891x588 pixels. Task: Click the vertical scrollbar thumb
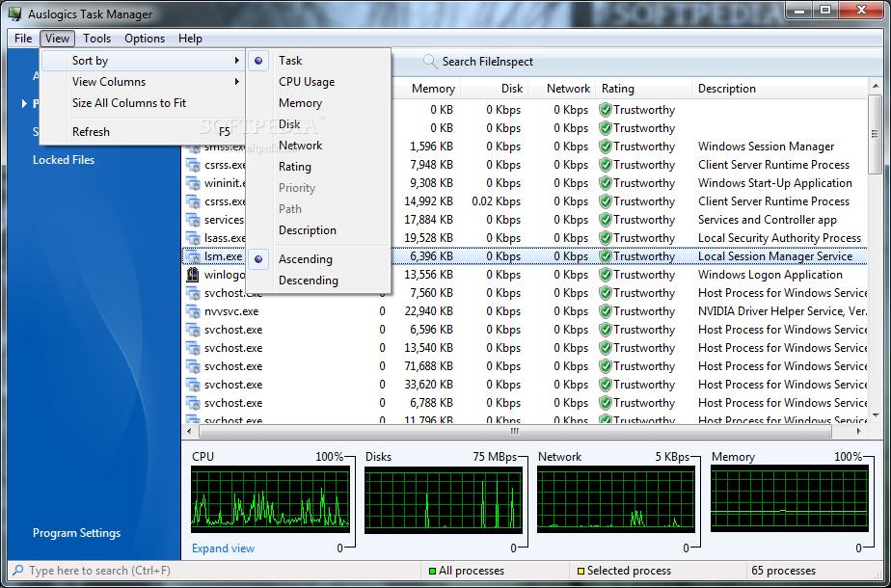(875, 134)
